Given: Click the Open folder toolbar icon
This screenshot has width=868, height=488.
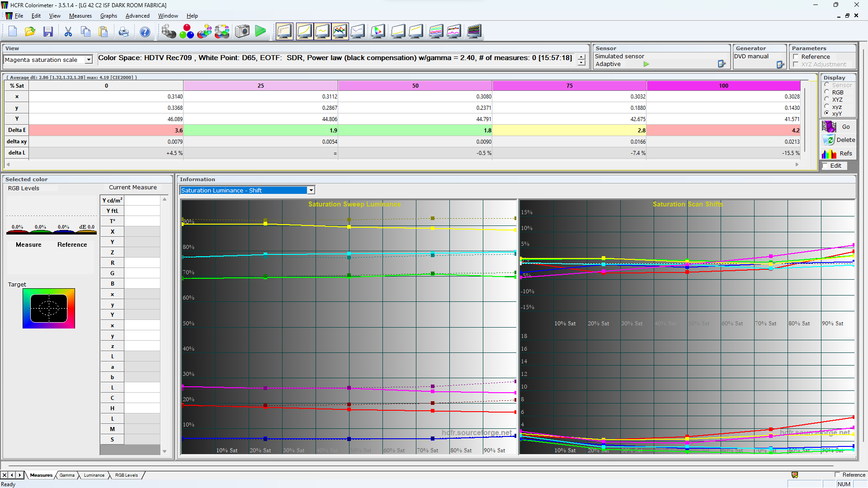Looking at the screenshot, I should [x=30, y=32].
